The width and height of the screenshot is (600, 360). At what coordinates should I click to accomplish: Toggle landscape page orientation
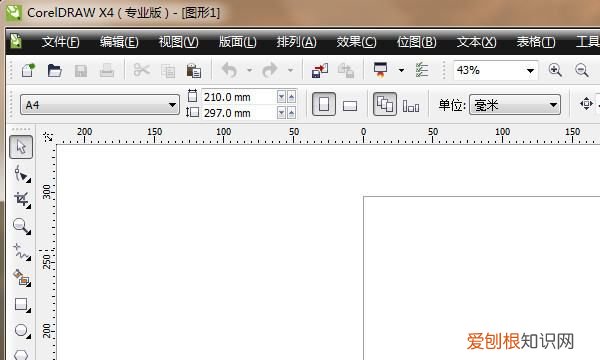coord(350,105)
